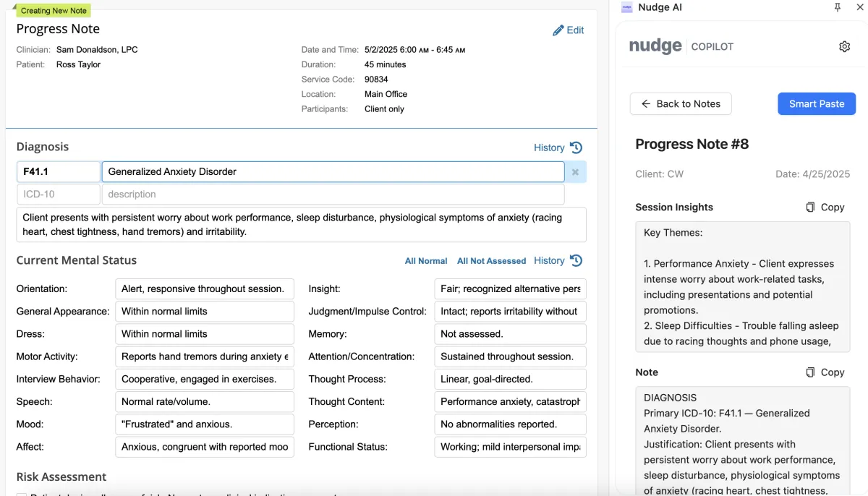Click the Orientation field

205,288
